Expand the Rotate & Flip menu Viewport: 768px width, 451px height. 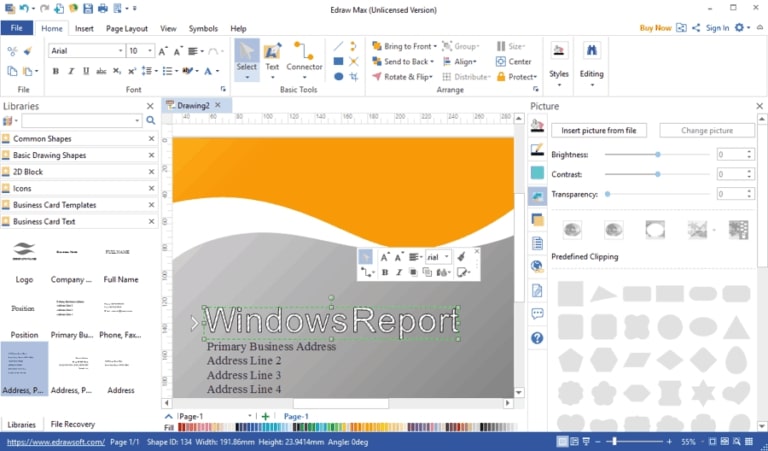click(402, 77)
